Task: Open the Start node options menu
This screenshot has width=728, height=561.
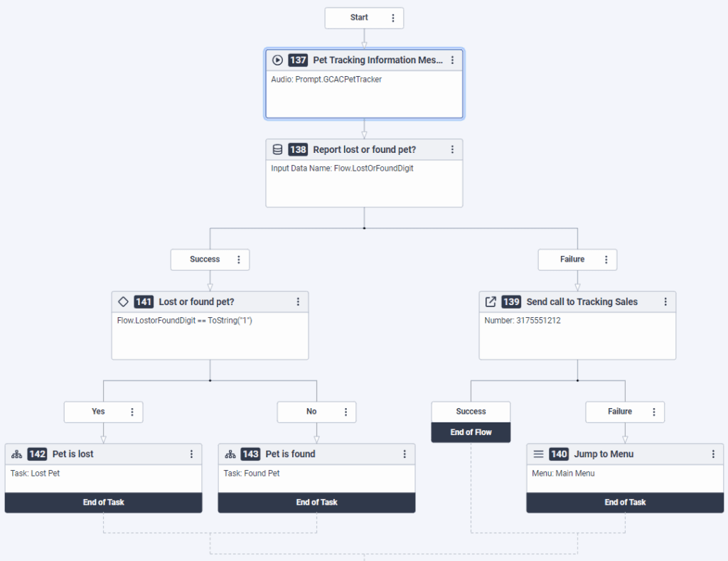Action: pyautogui.click(x=393, y=18)
